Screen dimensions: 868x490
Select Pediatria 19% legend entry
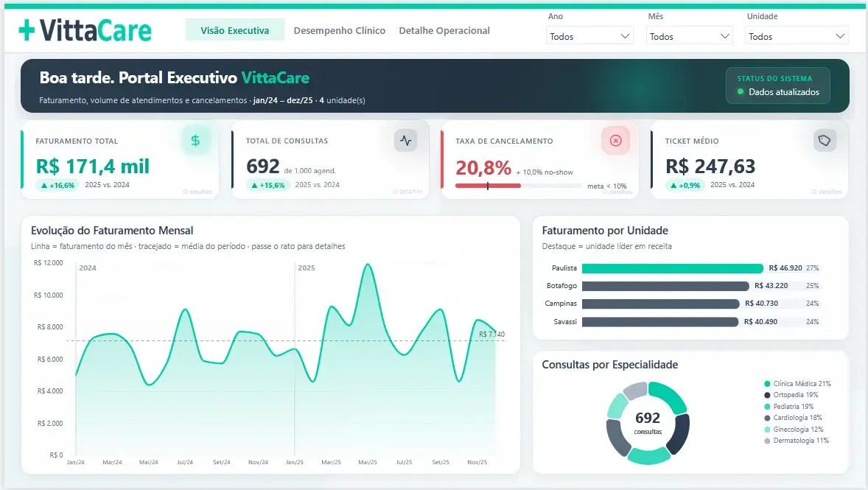coord(789,407)
